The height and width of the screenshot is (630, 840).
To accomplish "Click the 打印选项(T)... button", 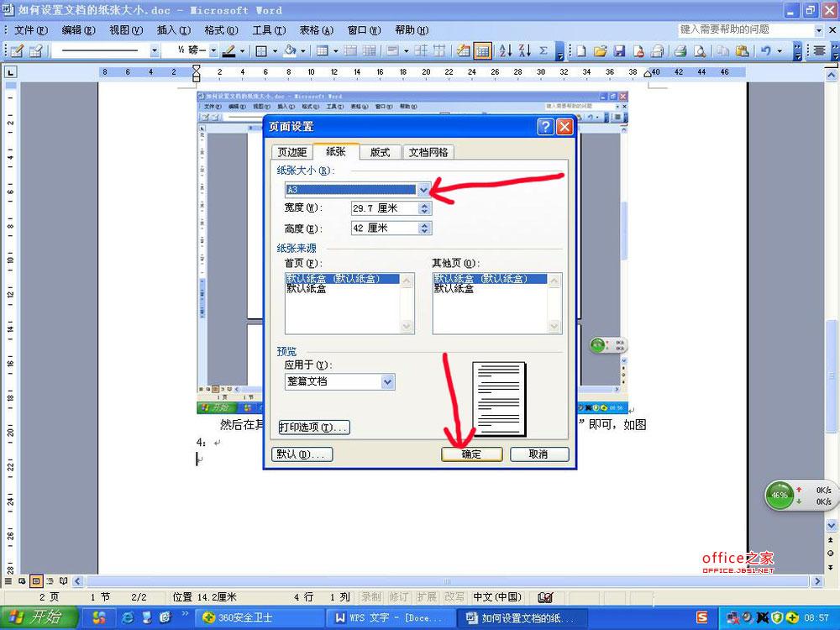I will tap(314, 428).
